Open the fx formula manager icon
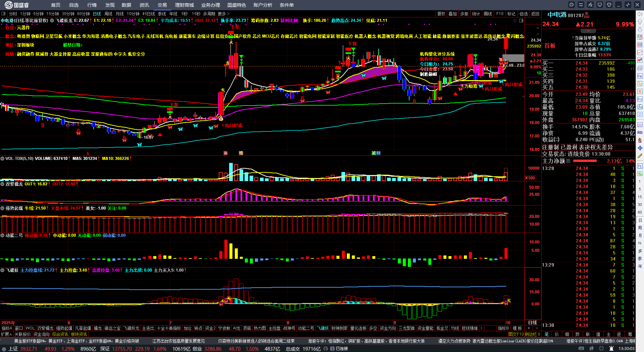 590,5
